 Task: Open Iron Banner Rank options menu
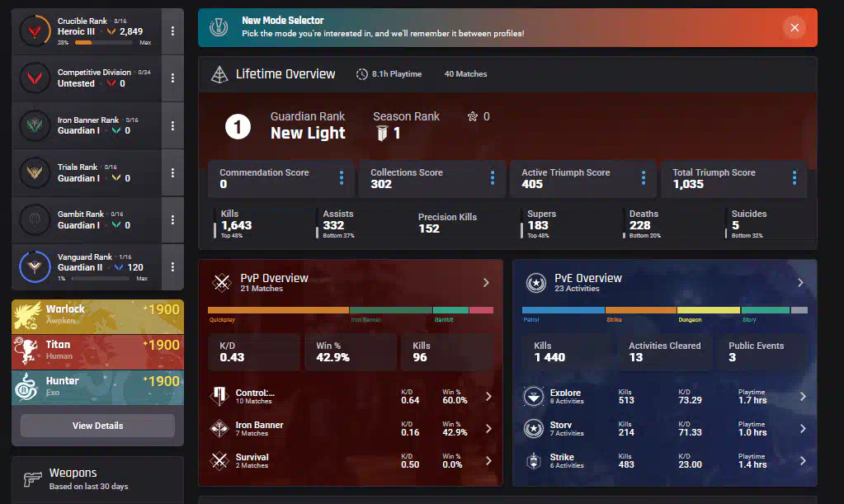(x=172, y=125)
